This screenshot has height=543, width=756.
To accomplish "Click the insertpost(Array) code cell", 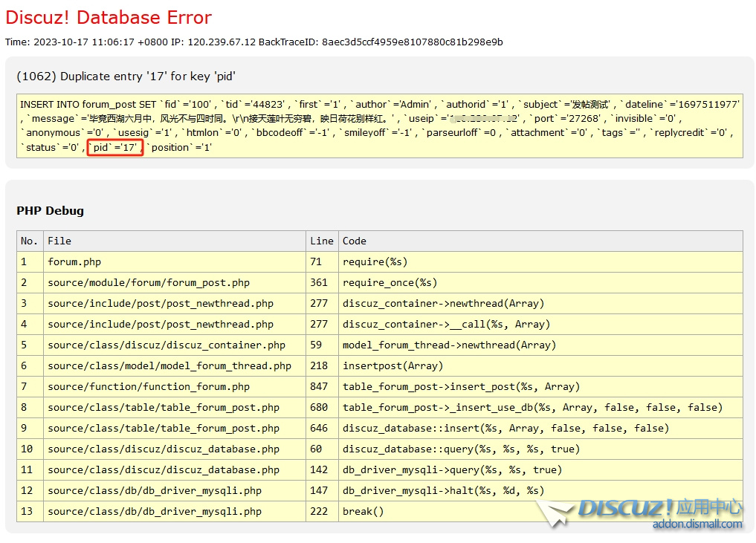I will 540,365.
